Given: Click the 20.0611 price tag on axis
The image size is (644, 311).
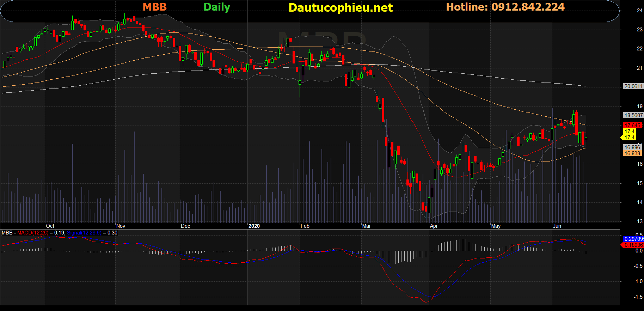Looking at the screenshot, I should tap(633, 86).
